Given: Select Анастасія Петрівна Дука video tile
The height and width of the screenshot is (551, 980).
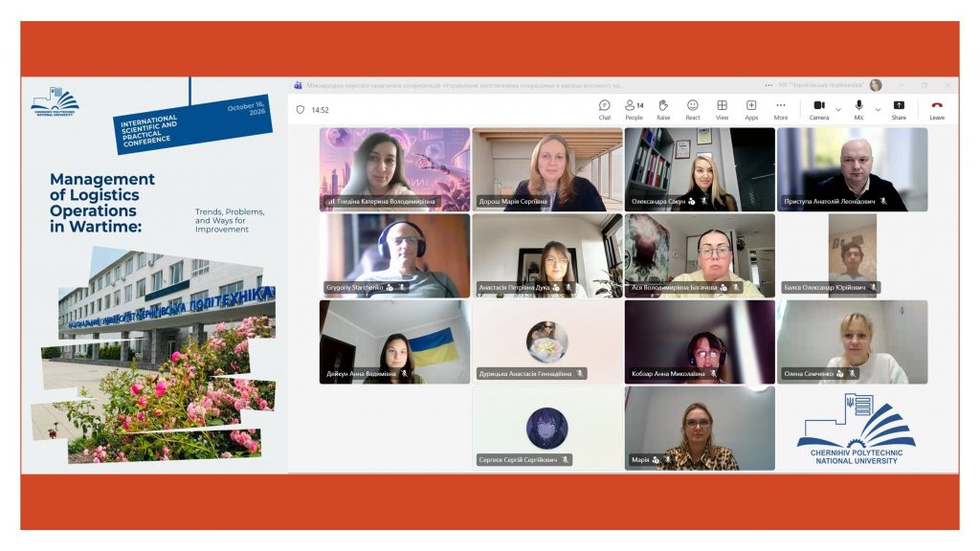Looking at the screenshot, I should point(546,255).
